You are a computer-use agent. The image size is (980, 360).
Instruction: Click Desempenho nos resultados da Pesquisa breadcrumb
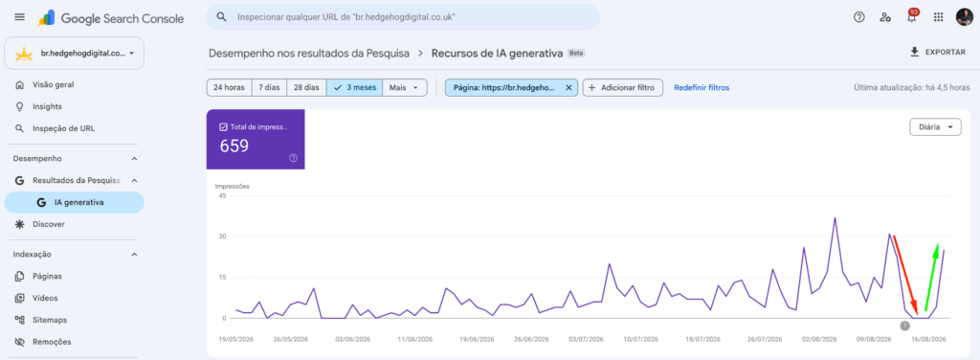[309, 53]
